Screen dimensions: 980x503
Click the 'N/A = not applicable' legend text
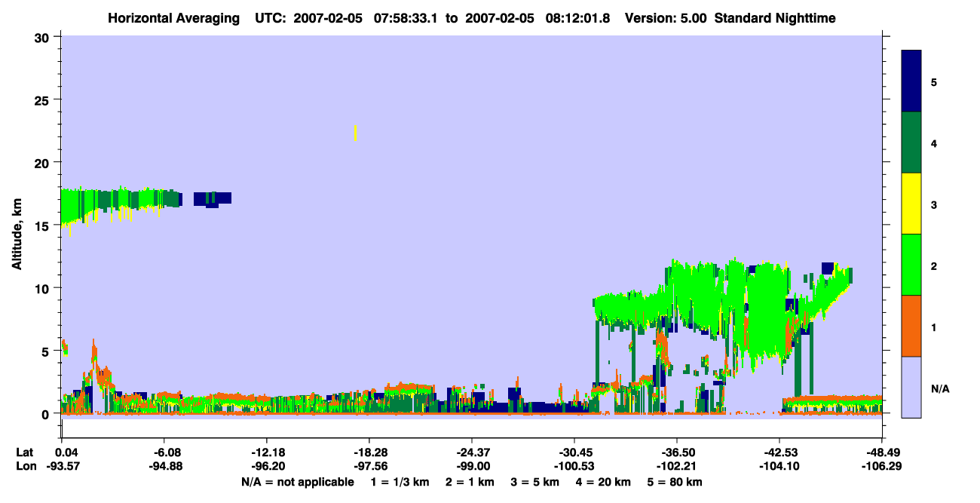coord(298,482)
